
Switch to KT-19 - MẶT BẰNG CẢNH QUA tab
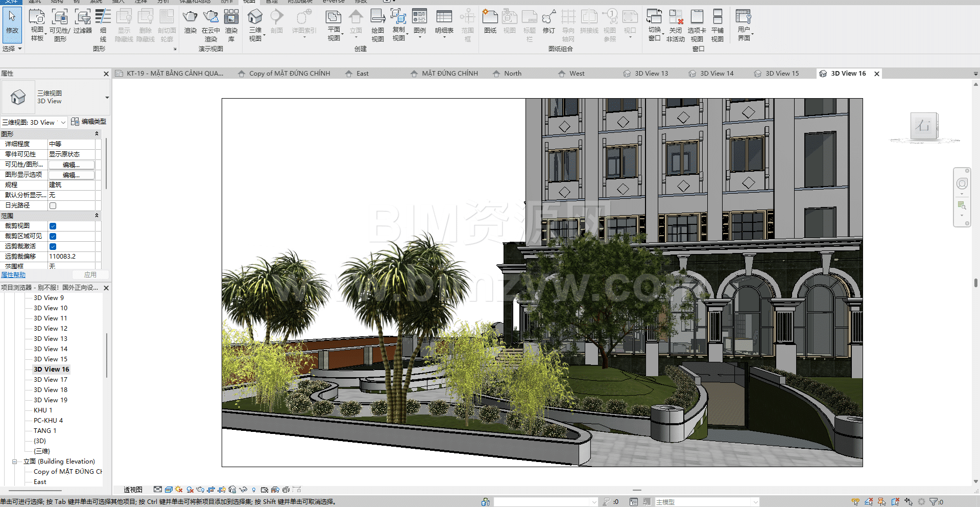coord(169,74)
